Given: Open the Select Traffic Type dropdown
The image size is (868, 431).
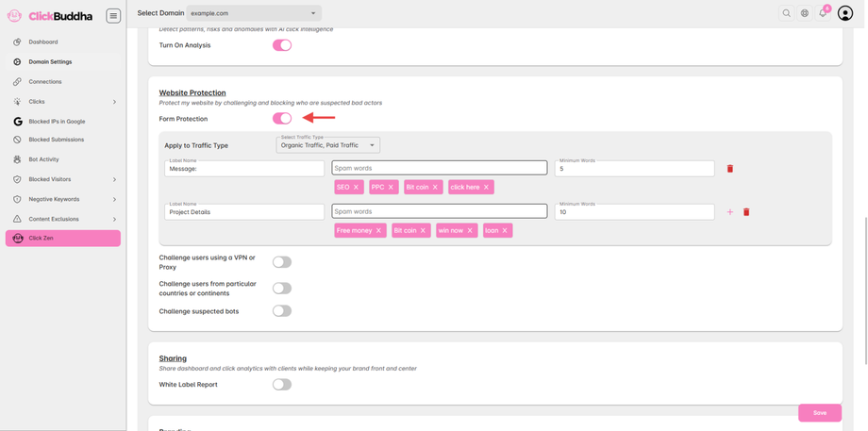Looking at the screenshot, I should click(328, 145).
